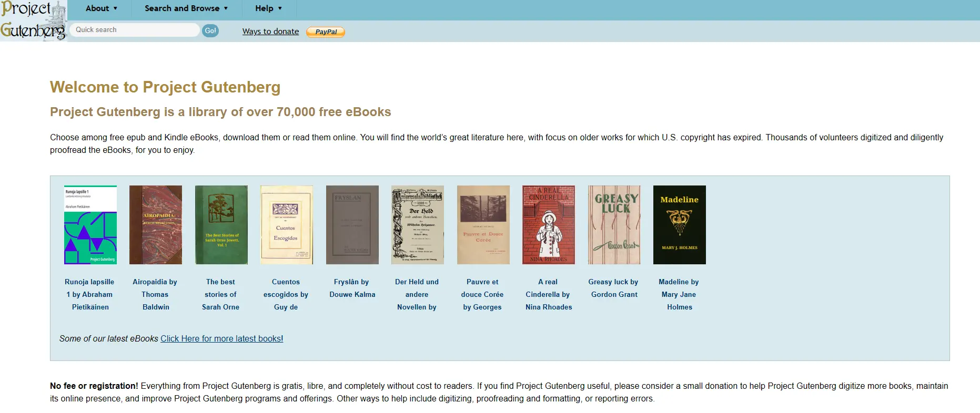Open the About menu
The image size is (980, 413).
coord(102,8)
